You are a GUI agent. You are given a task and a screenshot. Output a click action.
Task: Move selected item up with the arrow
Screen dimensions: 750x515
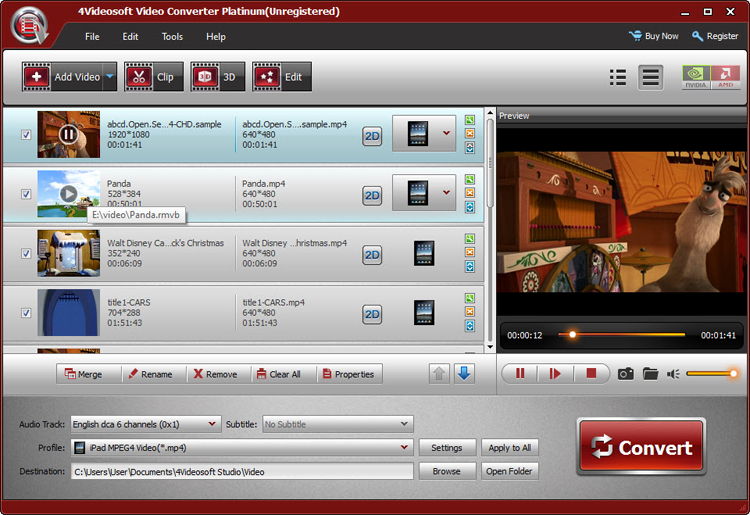pos(439,373)
